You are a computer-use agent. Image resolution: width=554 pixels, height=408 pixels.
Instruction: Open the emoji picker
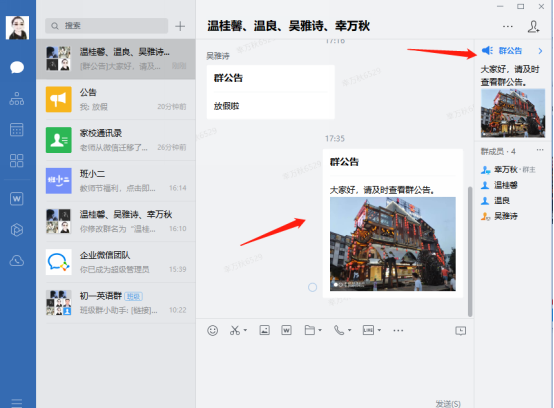[x=212, y=331]
